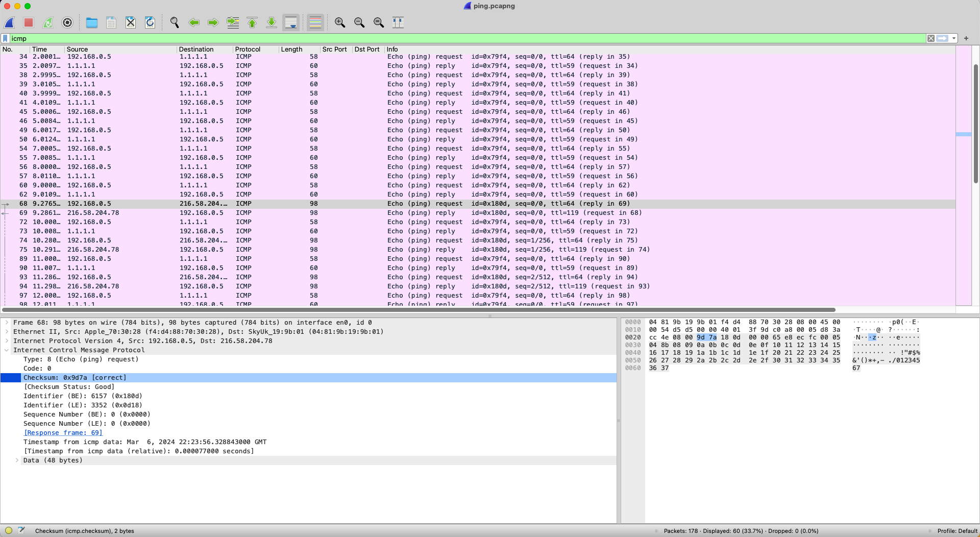Viewport: 980px width, 537px height.
Task: Sort by the Destination column header
Action: (x=205, y=50)
